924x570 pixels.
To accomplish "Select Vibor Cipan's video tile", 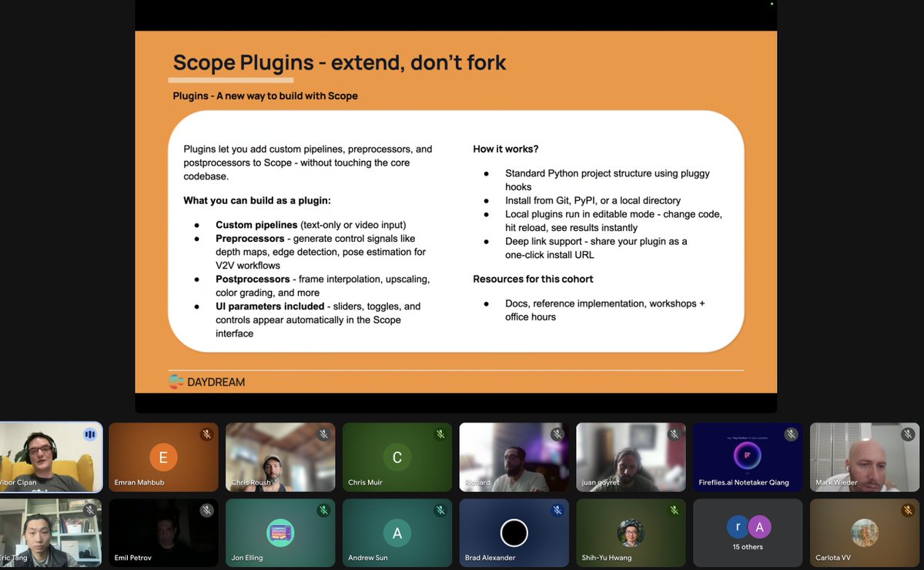I will tap(50, 458).
